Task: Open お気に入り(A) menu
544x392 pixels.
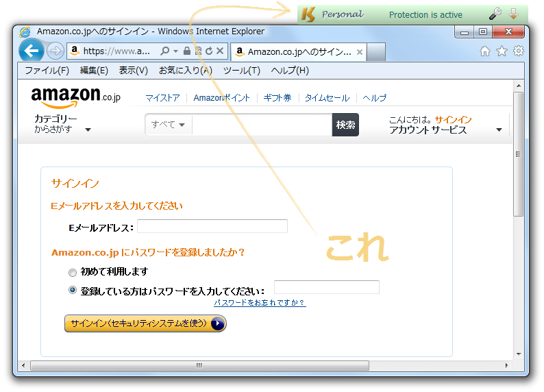Action: [x=185, y=71]
